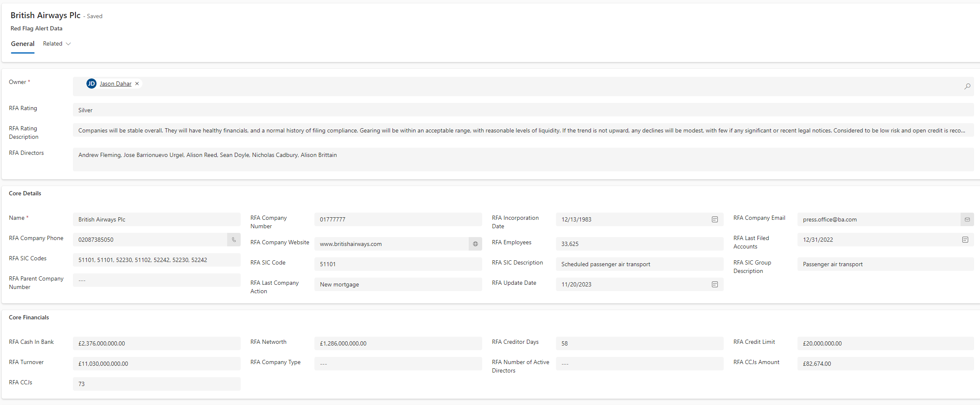This screenshot has width=980, height=405.
Task: Click the Red Flag Alert Data subtitle
Action: tap(36, 28)
